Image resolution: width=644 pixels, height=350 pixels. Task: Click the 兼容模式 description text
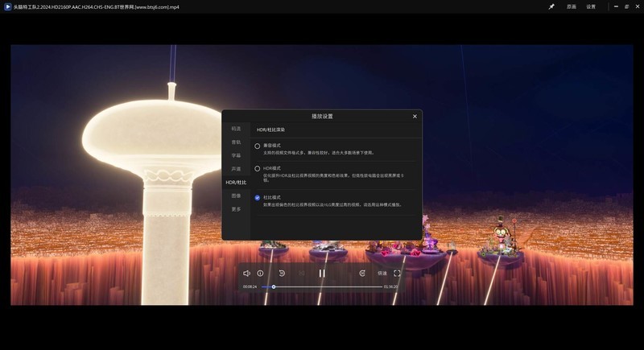click(x=318, y=153)
